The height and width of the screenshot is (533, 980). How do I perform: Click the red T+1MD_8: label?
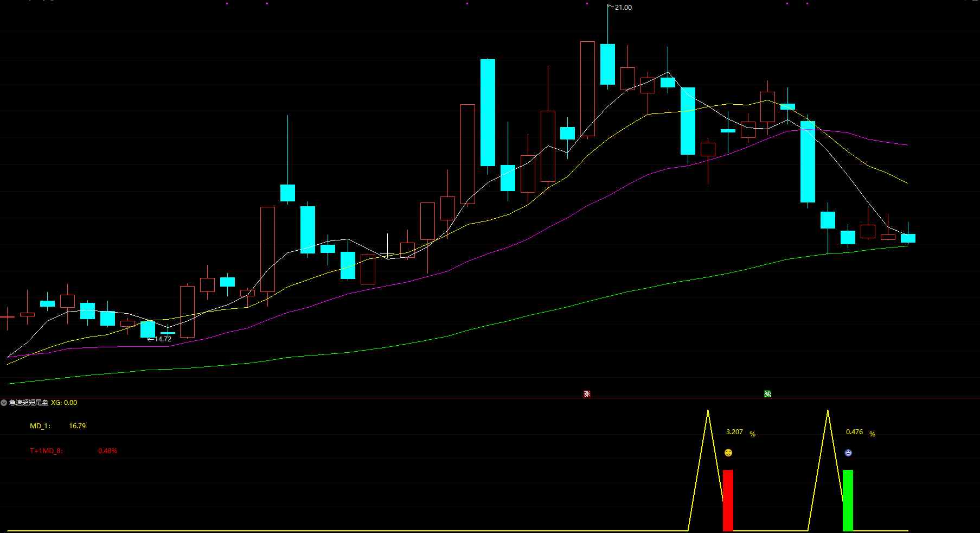coord(46,450)
